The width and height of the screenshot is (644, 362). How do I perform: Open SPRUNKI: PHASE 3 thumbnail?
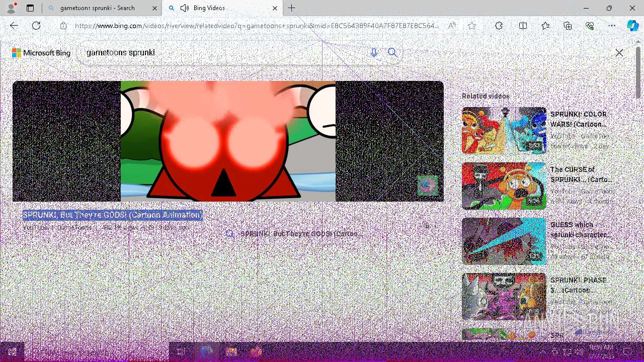504,296
